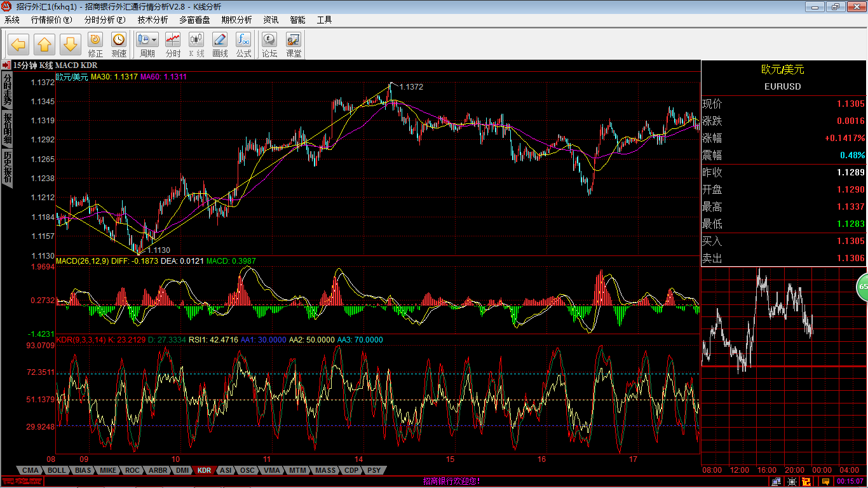Select the 报价明细 side tab
The width and height of the screenshot is (868, 488).
pyautogui.click(x=7, y=128)
